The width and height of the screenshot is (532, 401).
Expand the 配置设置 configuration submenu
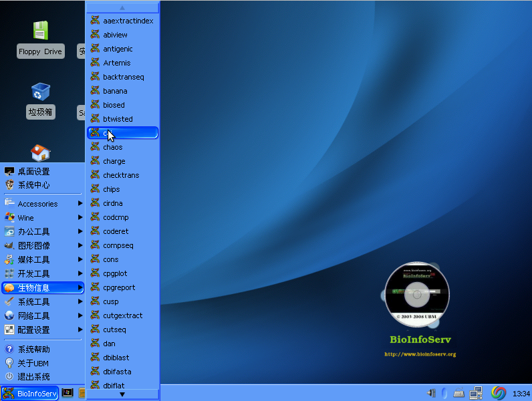pyautogui.click(x=43, y=329)
